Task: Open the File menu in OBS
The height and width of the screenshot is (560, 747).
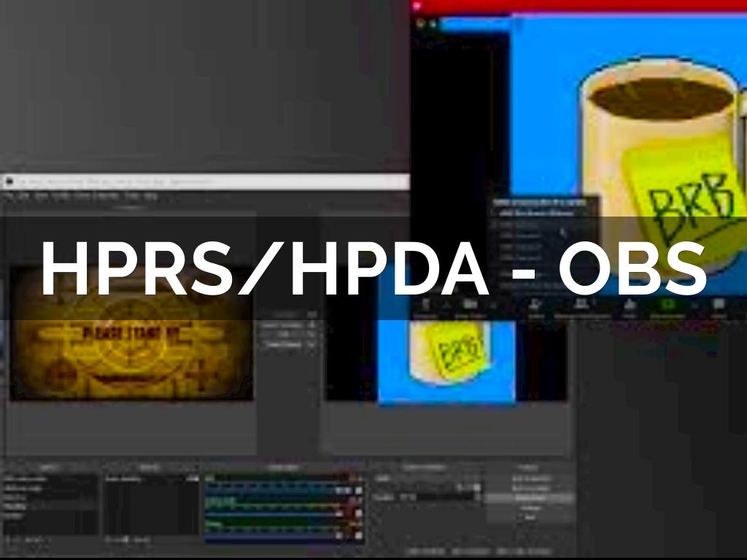Action: coord(9,197)
